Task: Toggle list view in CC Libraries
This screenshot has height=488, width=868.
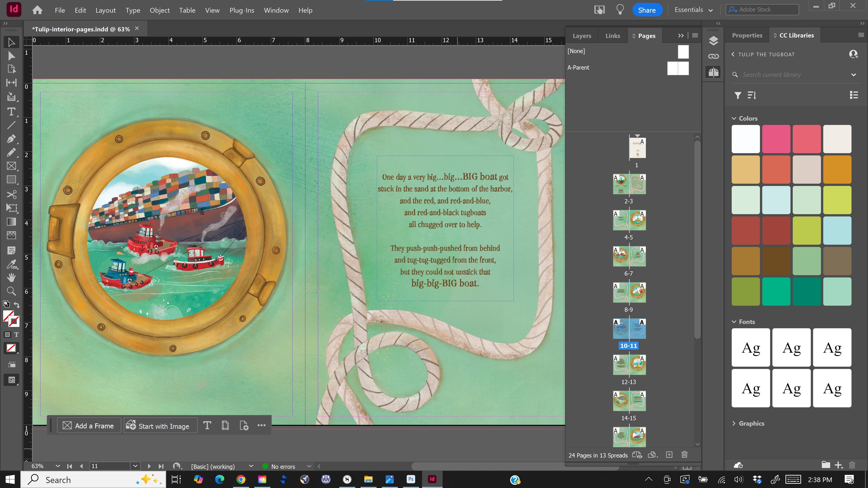Action: pos(854,95)
